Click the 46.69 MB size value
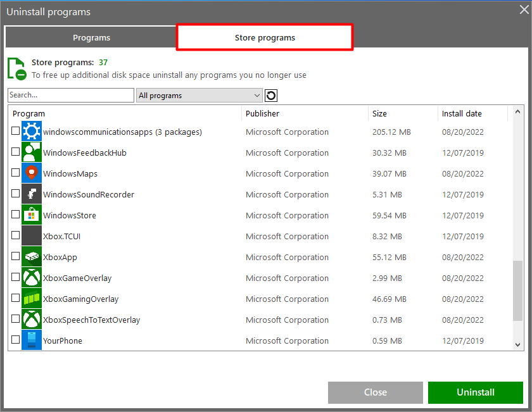 pos(389,299)
